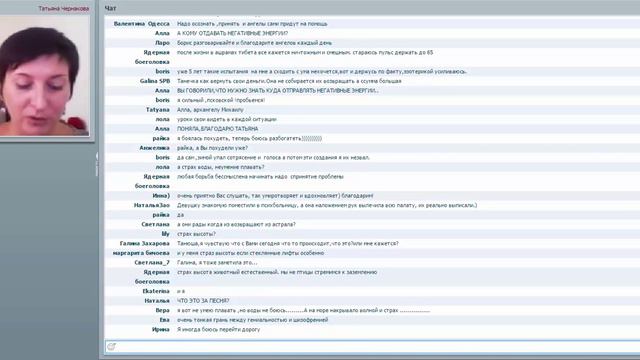Select the sender name 'Галина Захарова'
The width and height of the screenshot is (640, 360).
[x=144, y=243]
